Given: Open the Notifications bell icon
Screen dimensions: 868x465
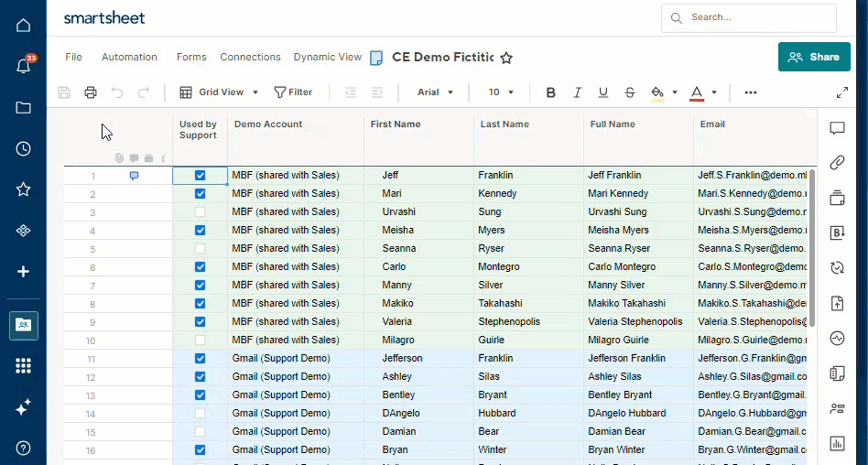Looking at the screenshot, I should [x=23, y=66].
